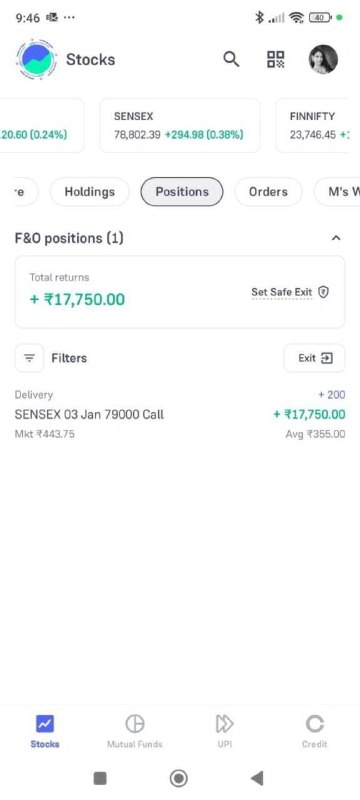Switch to the Holdings tab
This screenshot has height=800, width=360.
[x=90, y=192]
